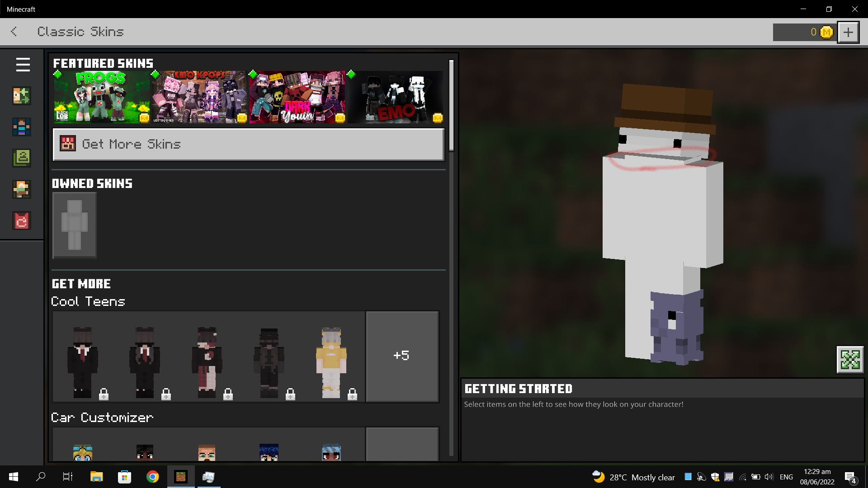Open the Dark Youth featured skin pack
Image resolution: width=868 pixels, height=488 pixels.
[x=297, y=97]
